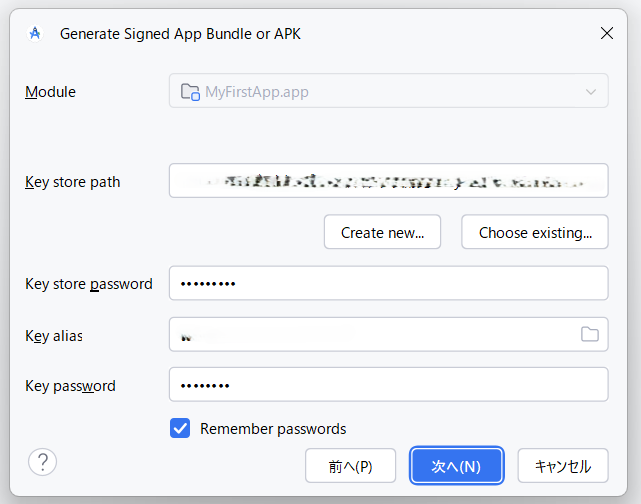Cancel the dialog with キャンセル button

[x=562, y=466]
